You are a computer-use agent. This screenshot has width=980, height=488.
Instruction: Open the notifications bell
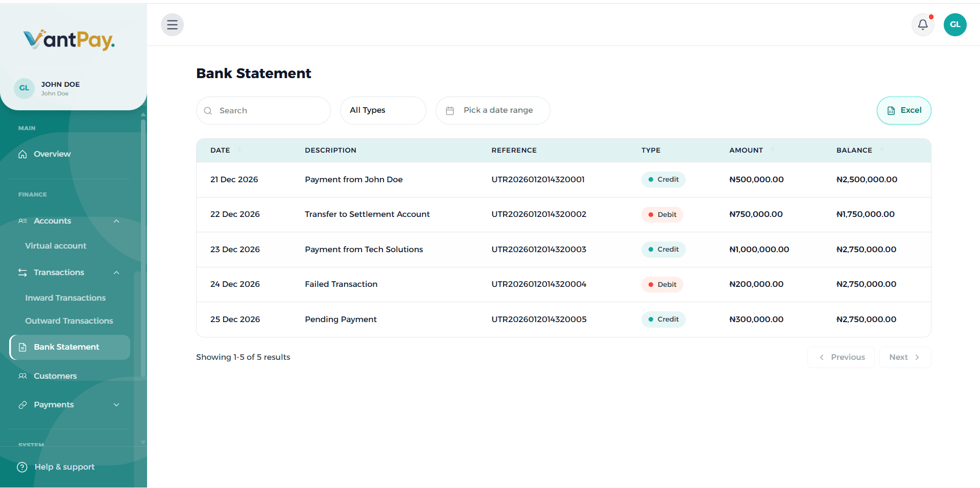click(922, 25)
